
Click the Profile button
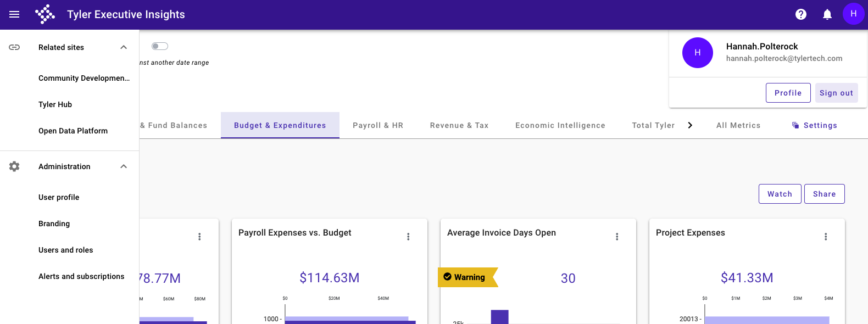[788, 93]
